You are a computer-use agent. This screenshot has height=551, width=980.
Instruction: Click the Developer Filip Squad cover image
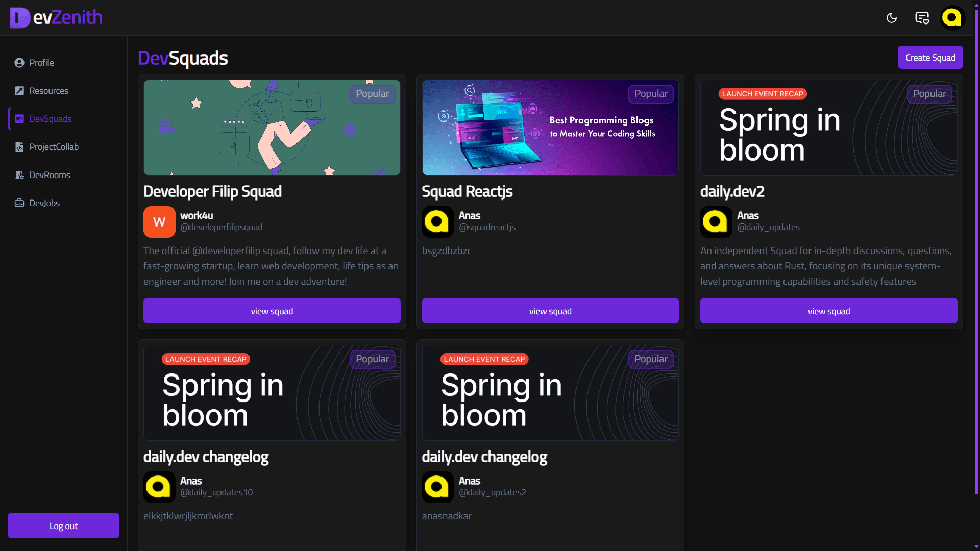coord(272,128)
